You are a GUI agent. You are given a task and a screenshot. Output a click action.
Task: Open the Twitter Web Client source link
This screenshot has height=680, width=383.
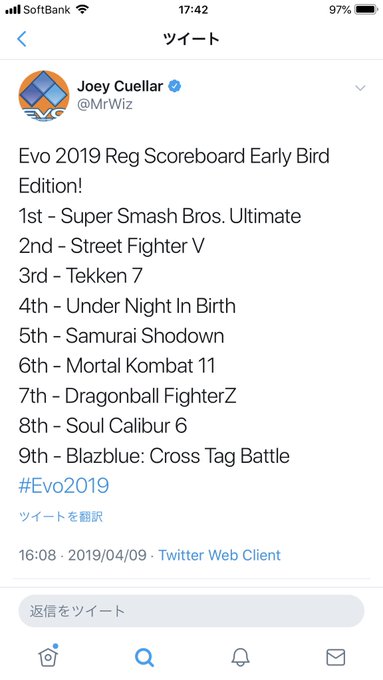click(219, 555)
